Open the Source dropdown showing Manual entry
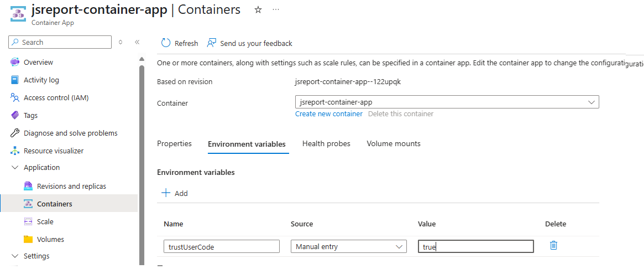 tap(349, 246)
